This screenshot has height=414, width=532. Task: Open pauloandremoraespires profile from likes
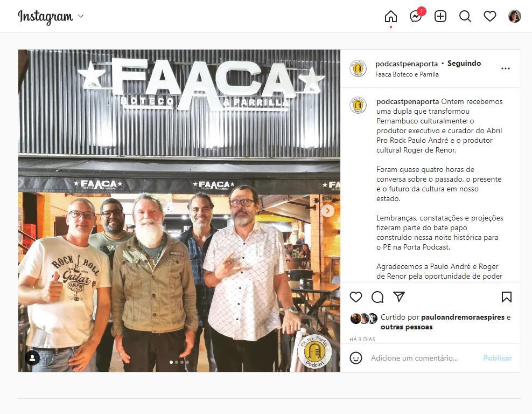[x=463, y=317]
